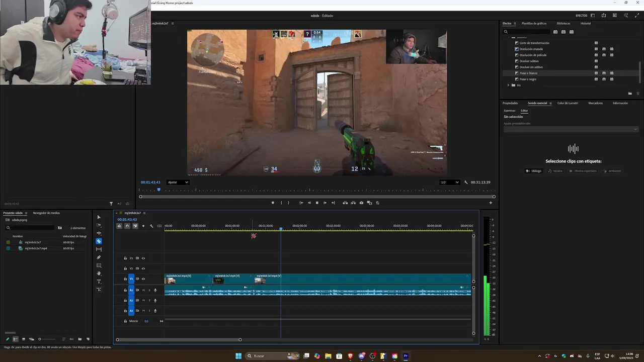Select the Pen tool
644x362 pixels.
(99, 257)
